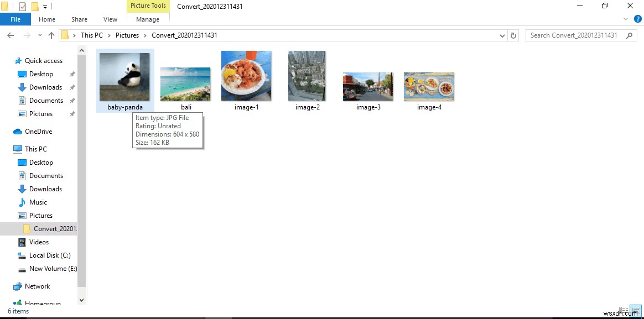Switch to the View tab

110,19
